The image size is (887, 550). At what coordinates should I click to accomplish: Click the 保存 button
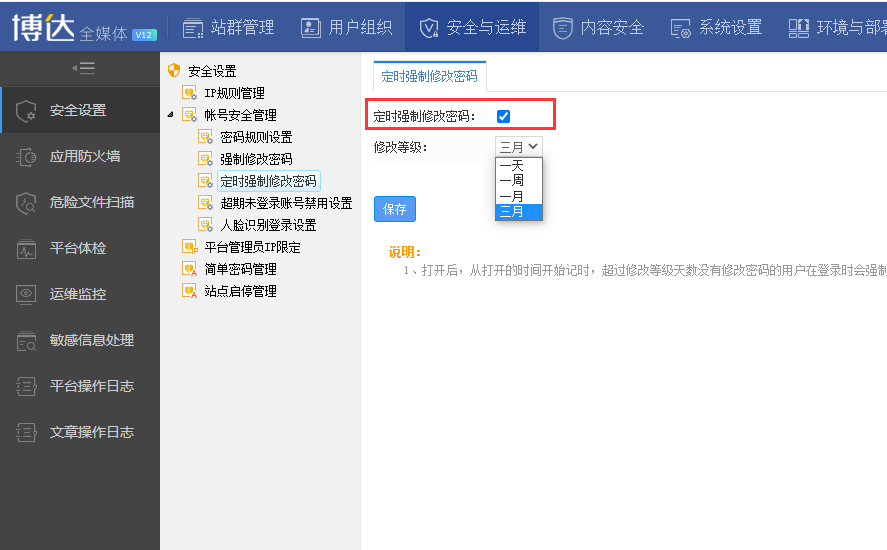click(395, 209)
